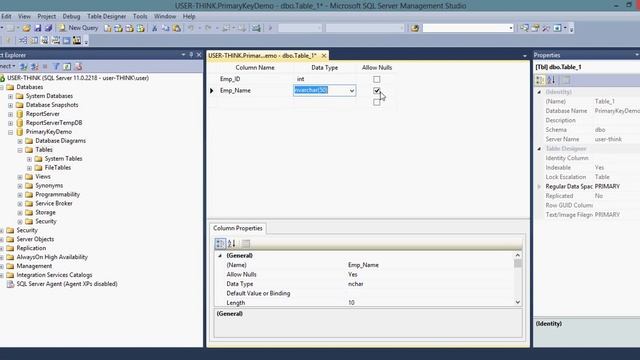
Task: Expand the Programmability folder node
Action: 20,195
